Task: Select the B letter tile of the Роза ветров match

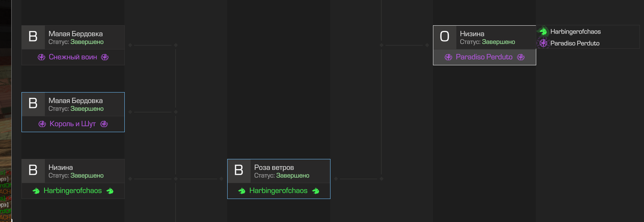Action: pyautogui.click(x=239, y=171)
